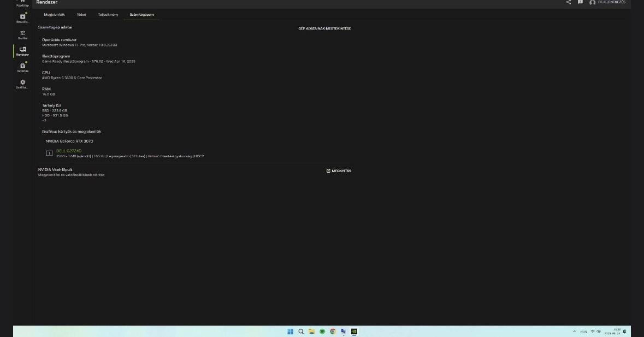Open the taskbar clock and date
The image size is (644, 337).
[612, 331]
